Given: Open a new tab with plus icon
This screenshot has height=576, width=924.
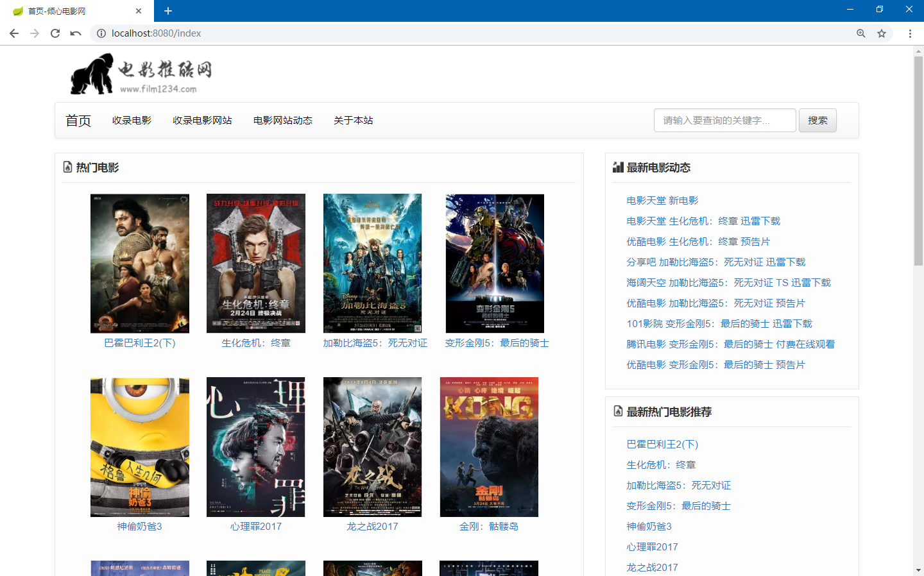Looking at the screenshot, I should click(x=168, y=11).
